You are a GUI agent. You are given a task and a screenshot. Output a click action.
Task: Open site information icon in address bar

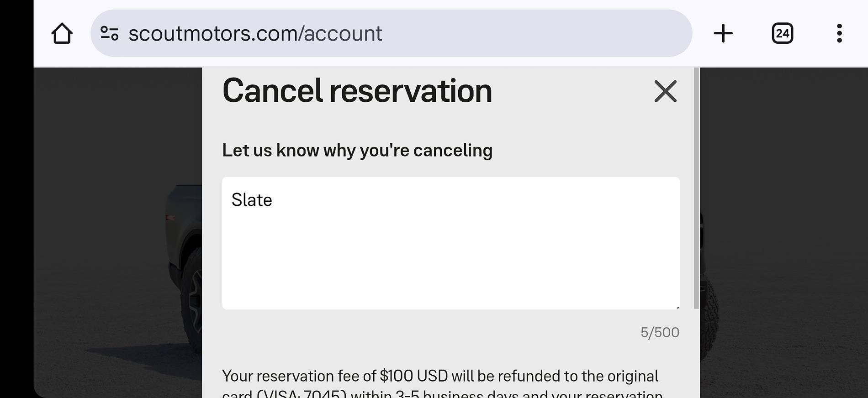point(110,33)
